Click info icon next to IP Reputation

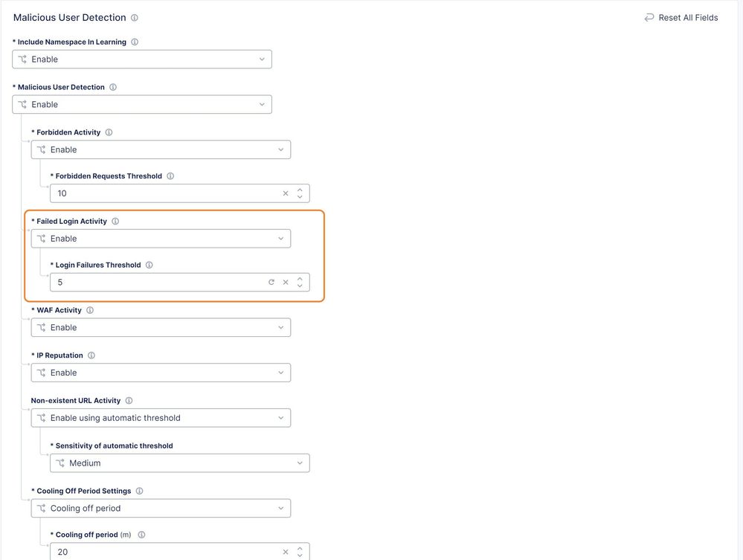(91, 355)
